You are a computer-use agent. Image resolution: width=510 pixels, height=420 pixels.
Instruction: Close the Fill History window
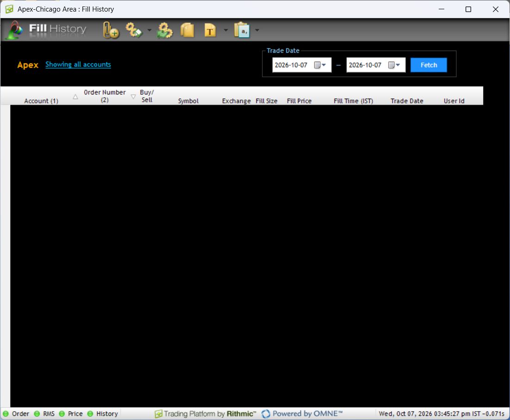[x=495, y=9]
